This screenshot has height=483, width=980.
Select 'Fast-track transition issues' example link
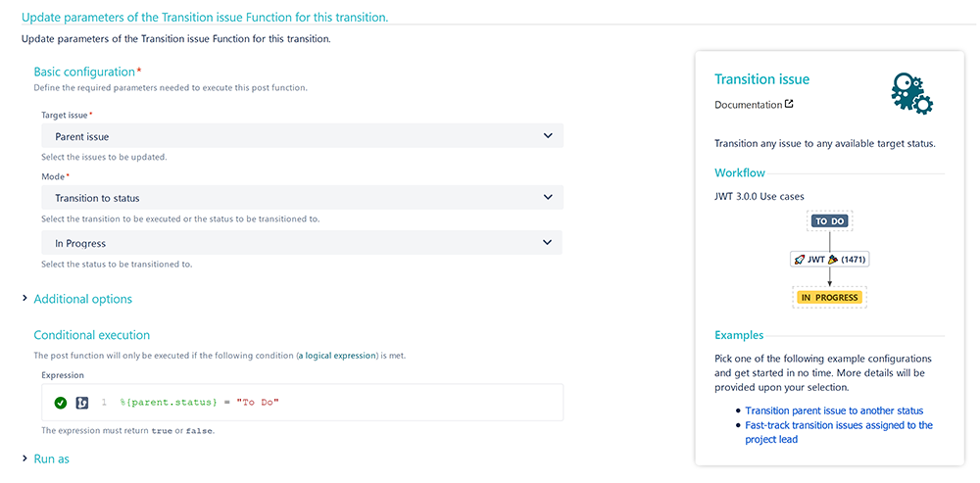click(839, 432)
